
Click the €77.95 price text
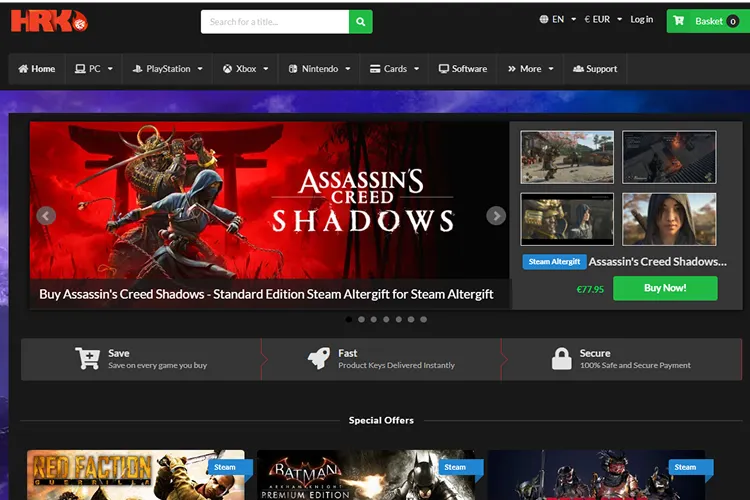tap(590, 289)
